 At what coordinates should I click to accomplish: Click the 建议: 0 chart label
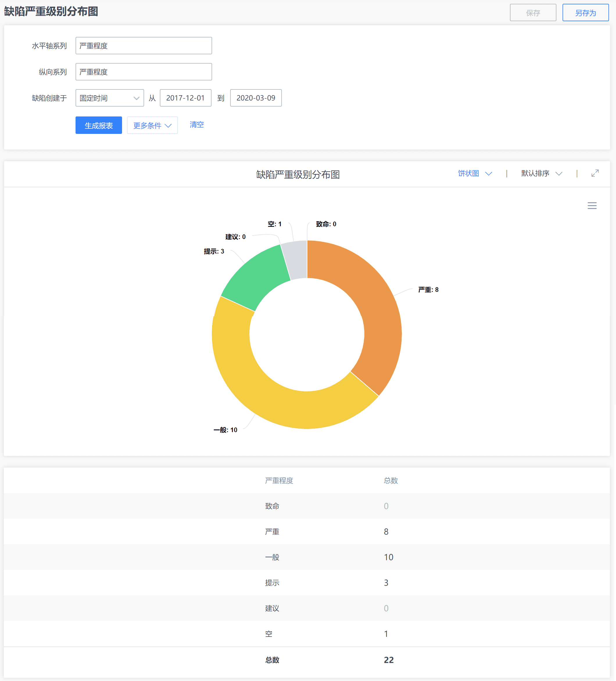click(x=236, y=237)
